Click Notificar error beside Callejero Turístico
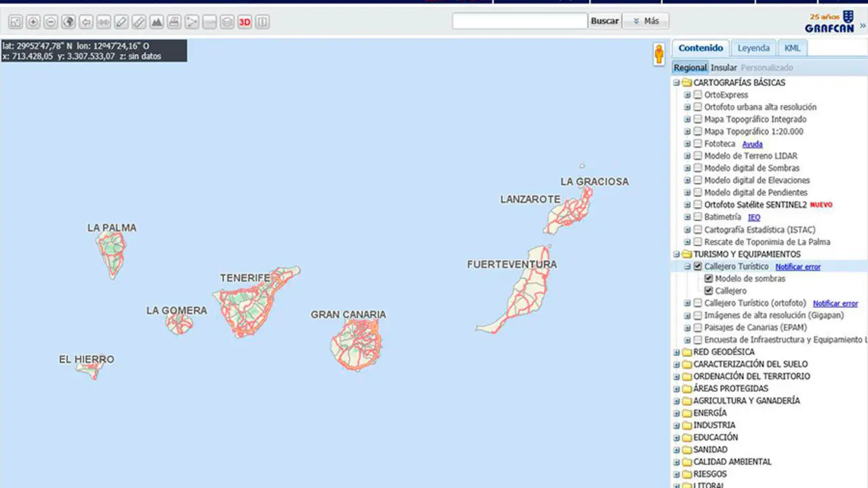This screenshot has height=488, width=868. (798, 267)
